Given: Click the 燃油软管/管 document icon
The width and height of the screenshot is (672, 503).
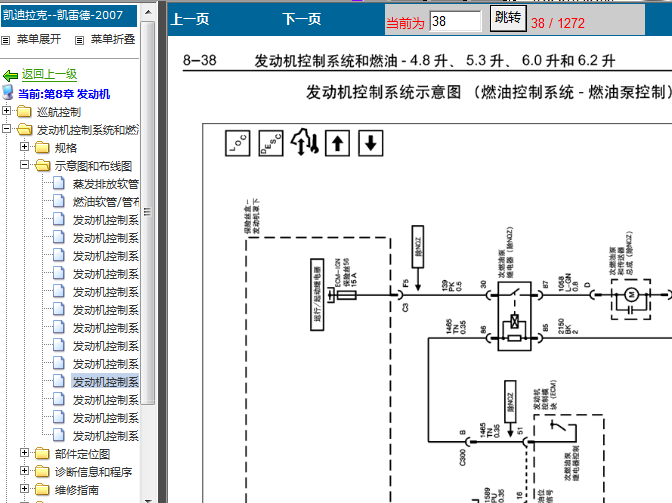Looking at the screenshot, I should (x=59, y=201).
